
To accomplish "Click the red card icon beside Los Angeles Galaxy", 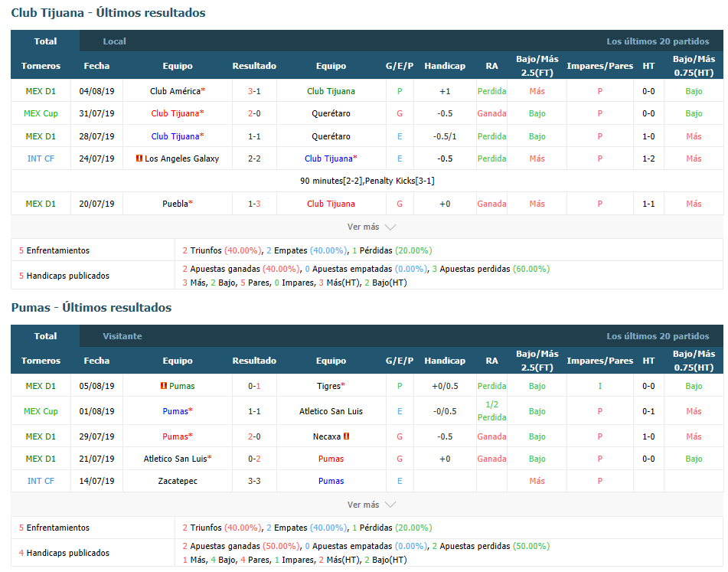I will pyautogui.click(x=139, y=159).
